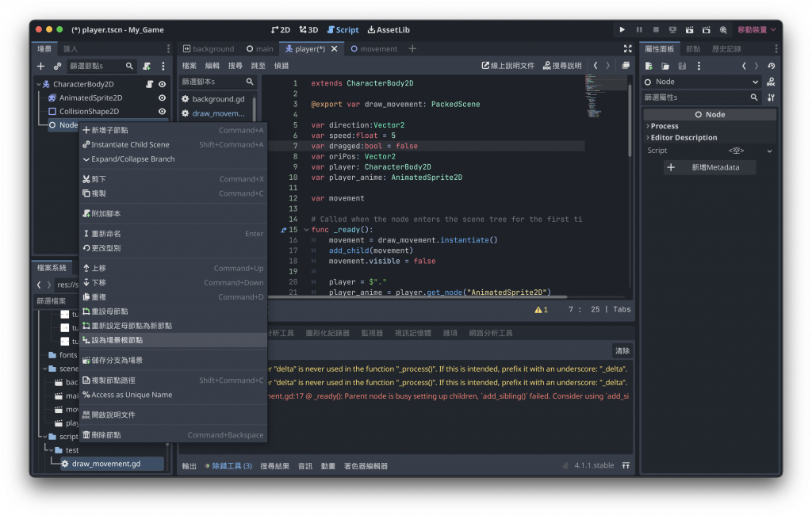Open 除錯工具 (3) bottom panel

228,466
